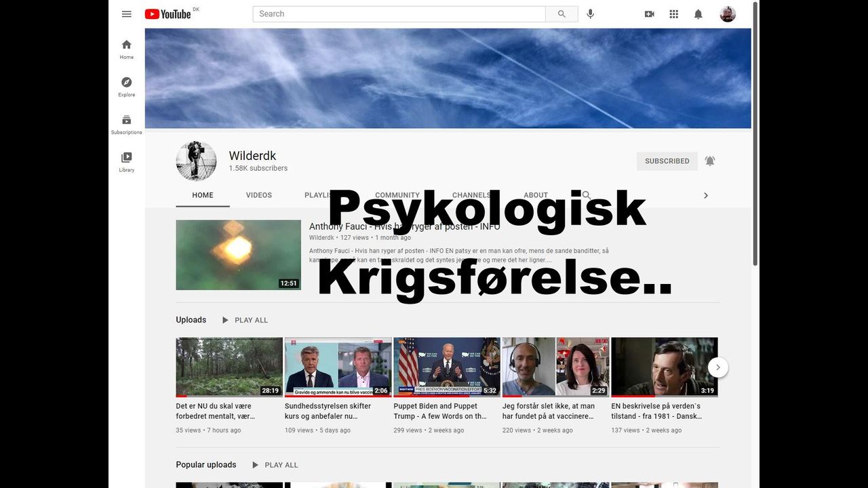Click the SUBSCRIBED button
The image size is (868, 488).
[667, 161]
